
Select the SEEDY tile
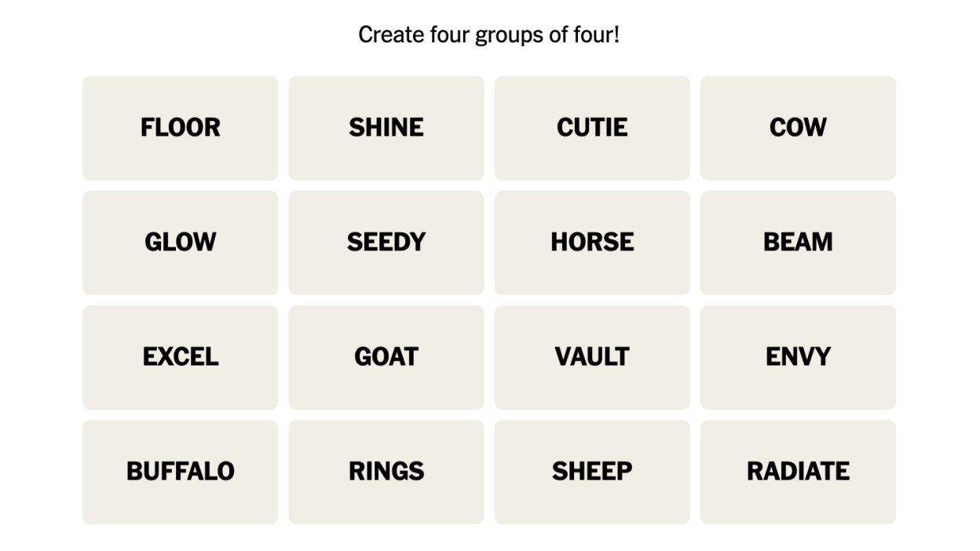click(x=386, y=243)
